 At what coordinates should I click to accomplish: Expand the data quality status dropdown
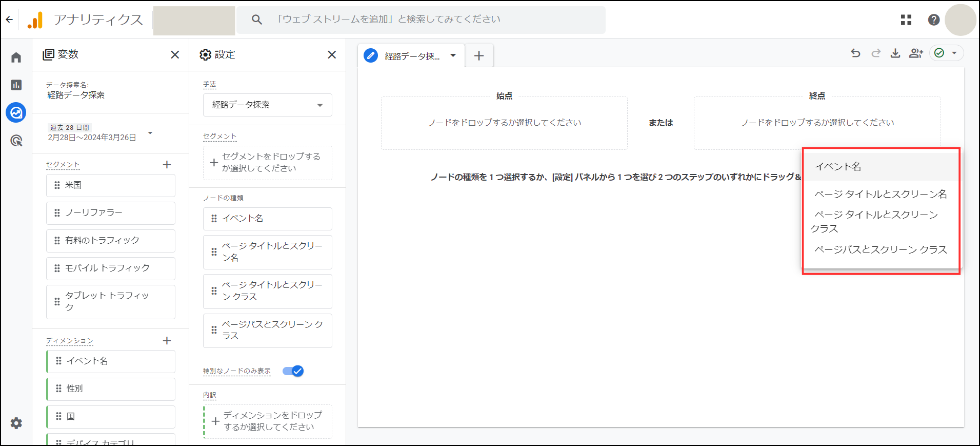coord(954,53)
